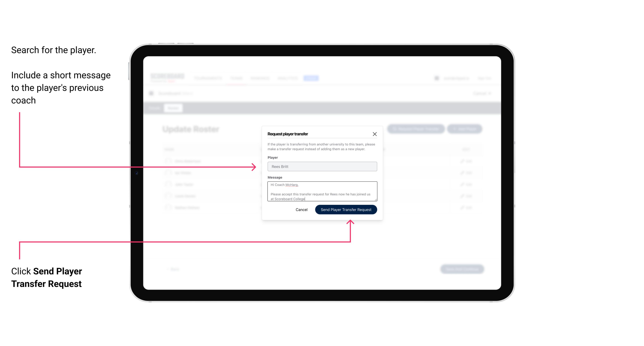Click the close X button on dialog

pos(375,134)
